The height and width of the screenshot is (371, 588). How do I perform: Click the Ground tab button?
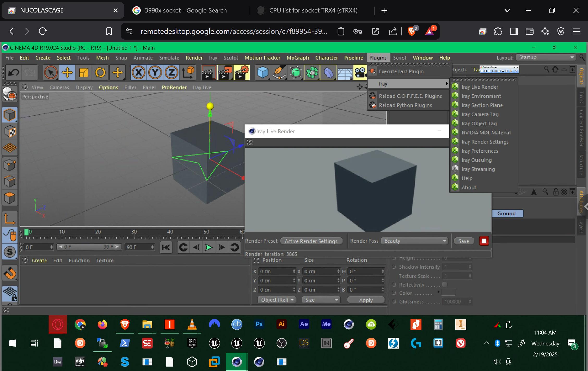pos(507,213)
